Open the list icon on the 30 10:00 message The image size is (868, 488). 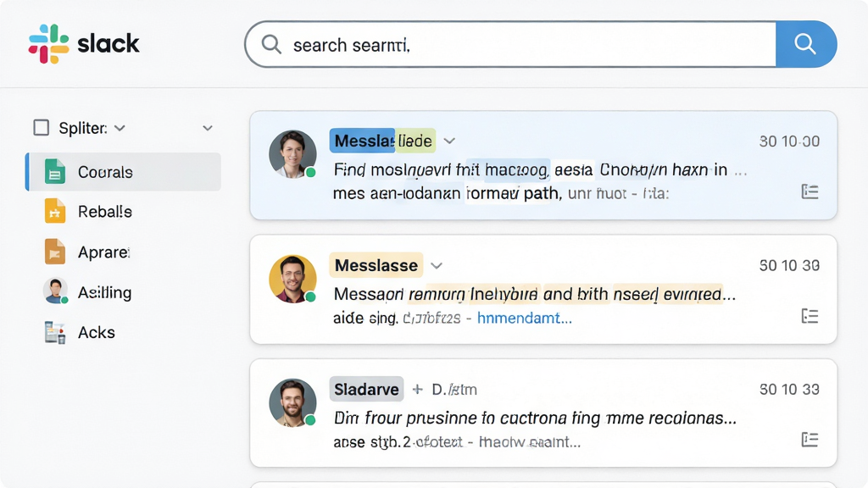[810, 192]
